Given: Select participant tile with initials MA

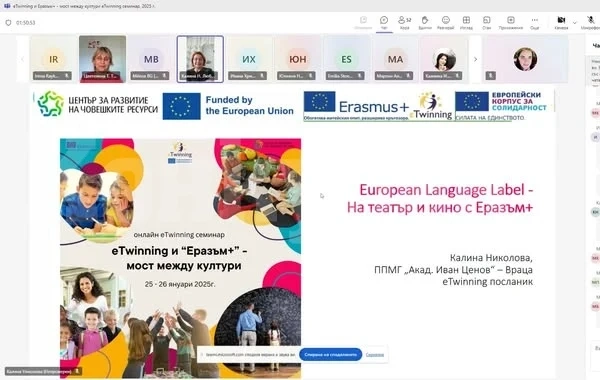Looking at the screenshot, I should coord(395,59).
